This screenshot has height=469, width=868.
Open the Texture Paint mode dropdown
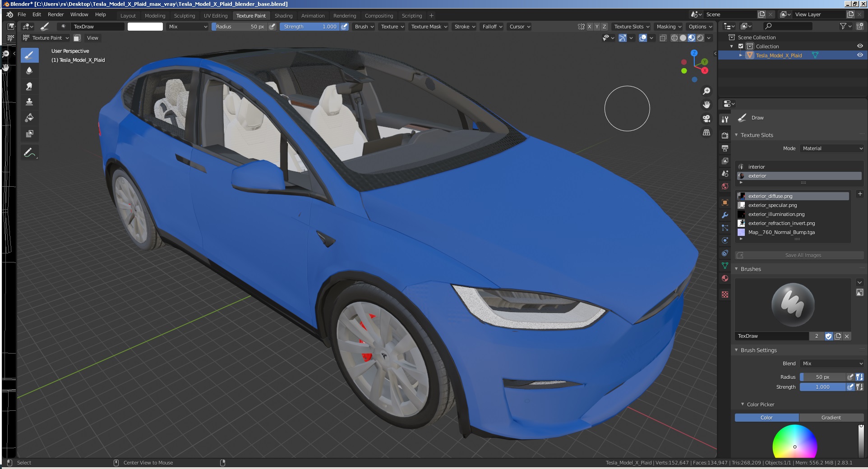[46, 38]
